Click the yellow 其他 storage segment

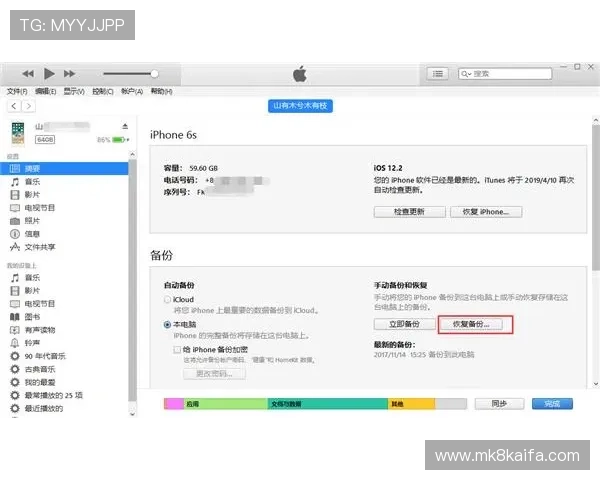coord(411,403)
